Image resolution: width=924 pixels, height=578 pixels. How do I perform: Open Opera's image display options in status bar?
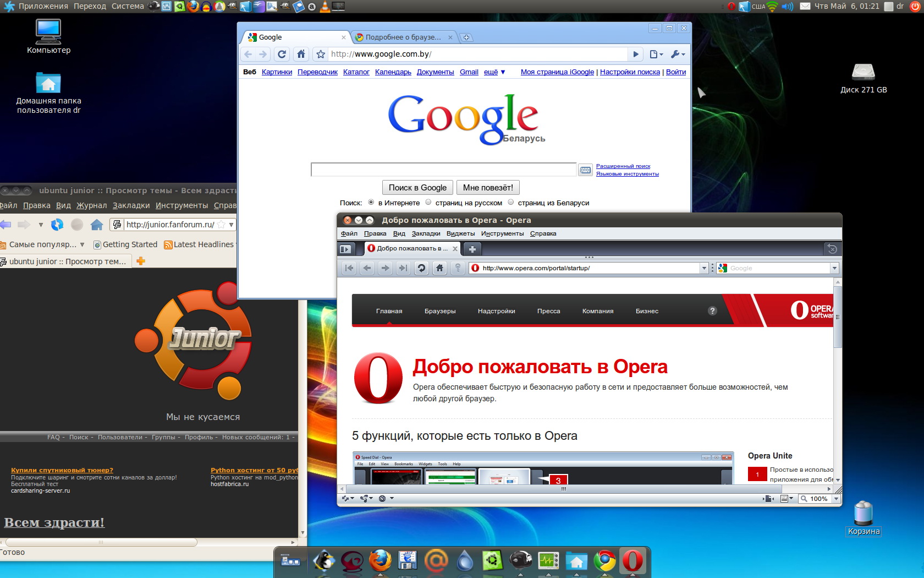(787, 499)
